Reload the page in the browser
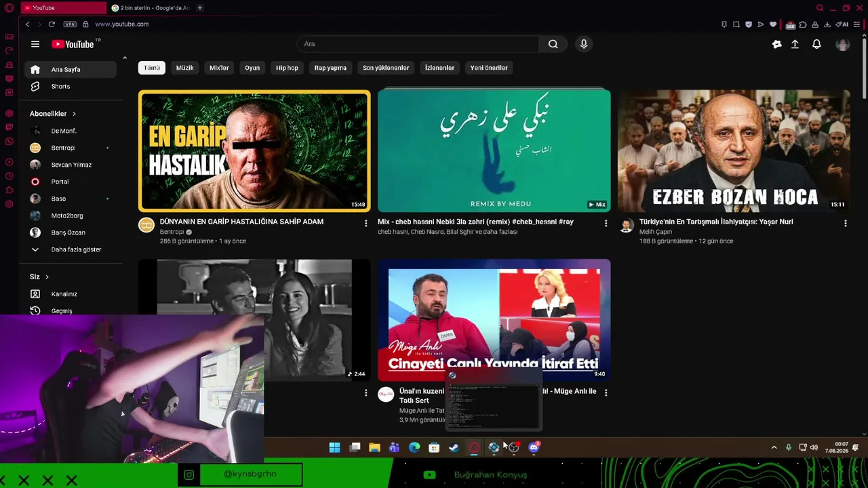The width and height of the screenshot is (868, 488). click(x=52, y=24)
